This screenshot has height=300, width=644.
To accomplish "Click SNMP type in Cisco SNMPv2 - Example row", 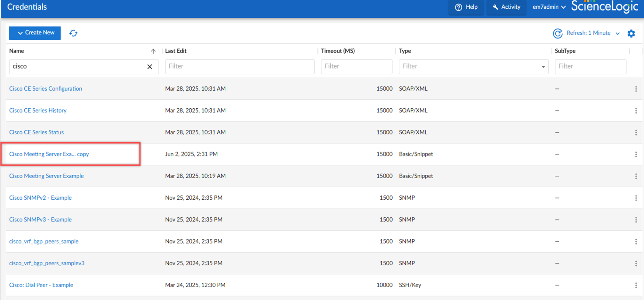I will click(407, 197).
